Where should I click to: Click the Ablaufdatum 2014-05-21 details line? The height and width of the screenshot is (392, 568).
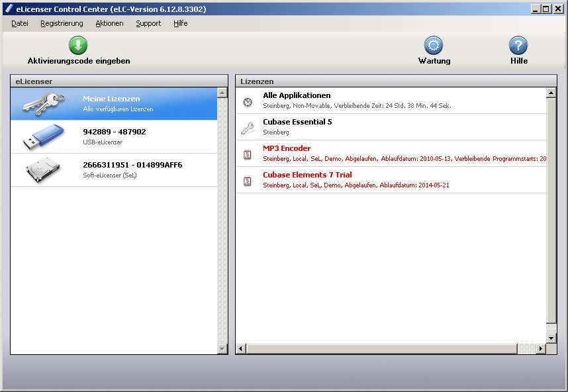tap(355, 185)
